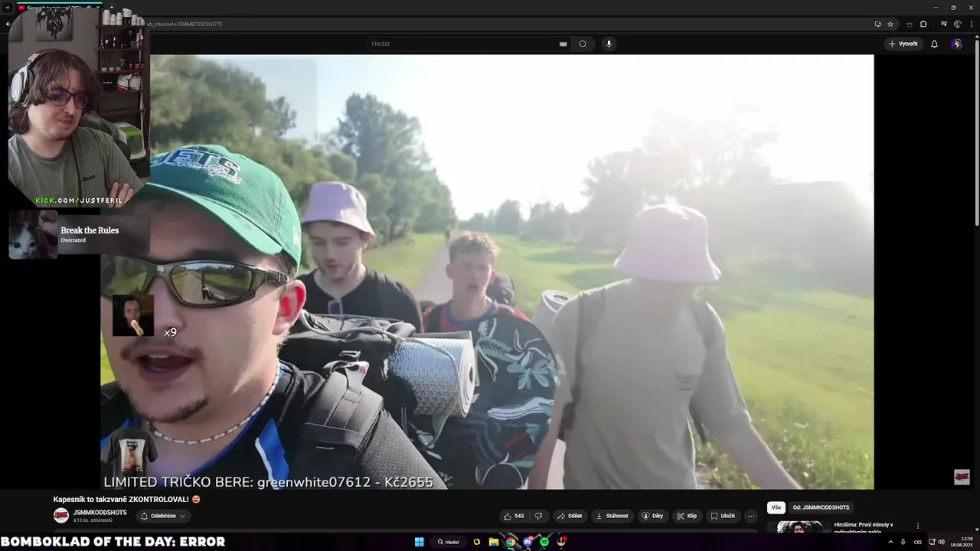Select the Vše filter chip
Screen dimensions: 980x551
pos(776,507)
